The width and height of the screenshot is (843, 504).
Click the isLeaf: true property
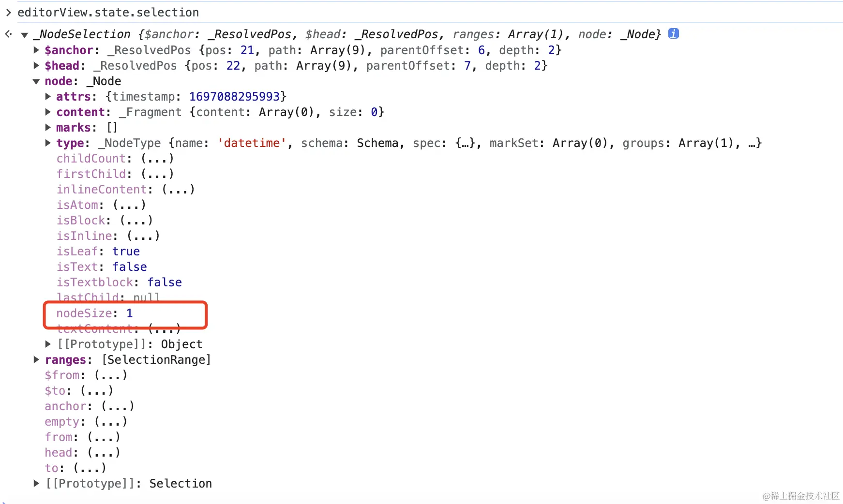pyautogui.click(x=98, y=251)
